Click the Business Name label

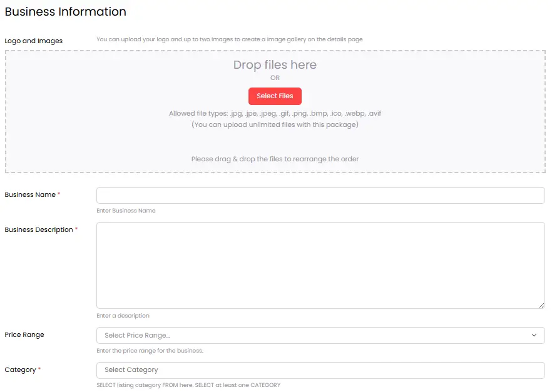[30, 194]
